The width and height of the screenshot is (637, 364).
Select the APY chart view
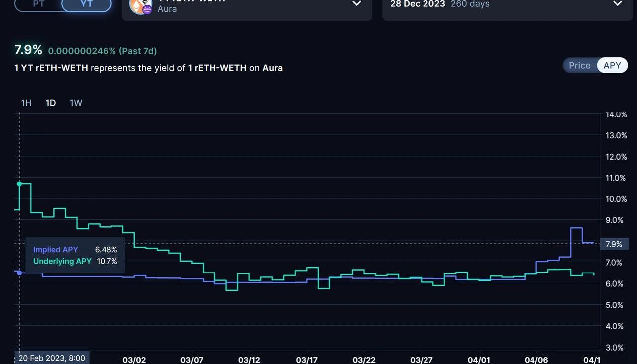click(612, 65)
